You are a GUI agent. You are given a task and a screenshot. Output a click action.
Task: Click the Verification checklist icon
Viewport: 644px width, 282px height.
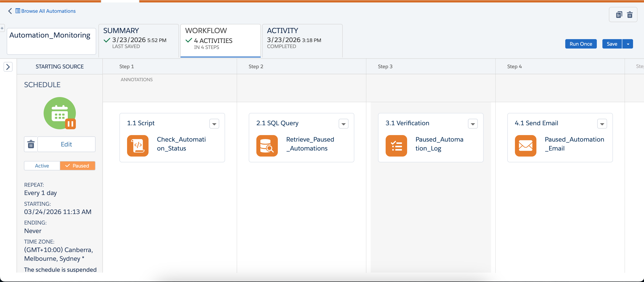[x=396, y=146]
